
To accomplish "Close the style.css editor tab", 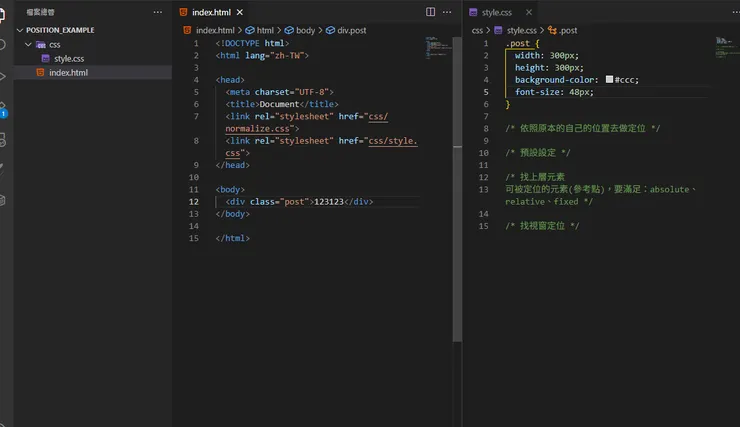I will [524, 12].
